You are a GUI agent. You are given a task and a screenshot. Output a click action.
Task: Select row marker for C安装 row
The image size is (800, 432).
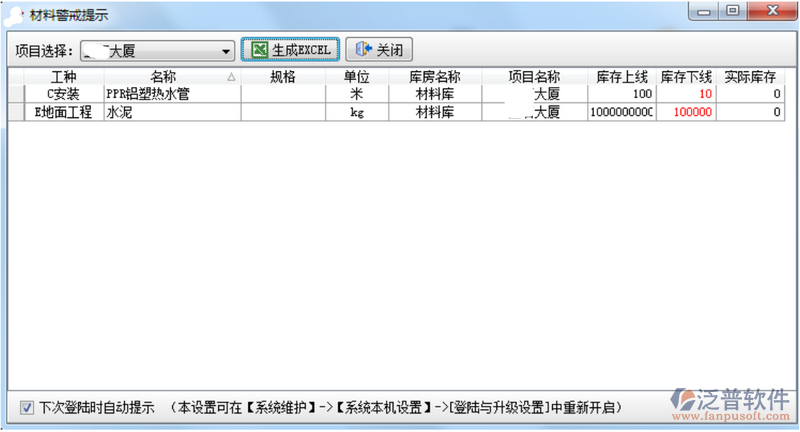[16, 94]
